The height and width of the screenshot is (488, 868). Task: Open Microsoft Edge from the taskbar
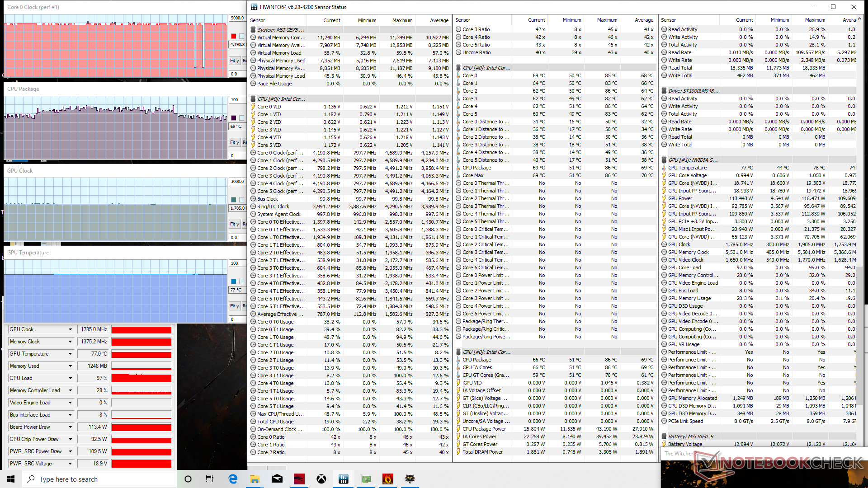pos(233,479)
